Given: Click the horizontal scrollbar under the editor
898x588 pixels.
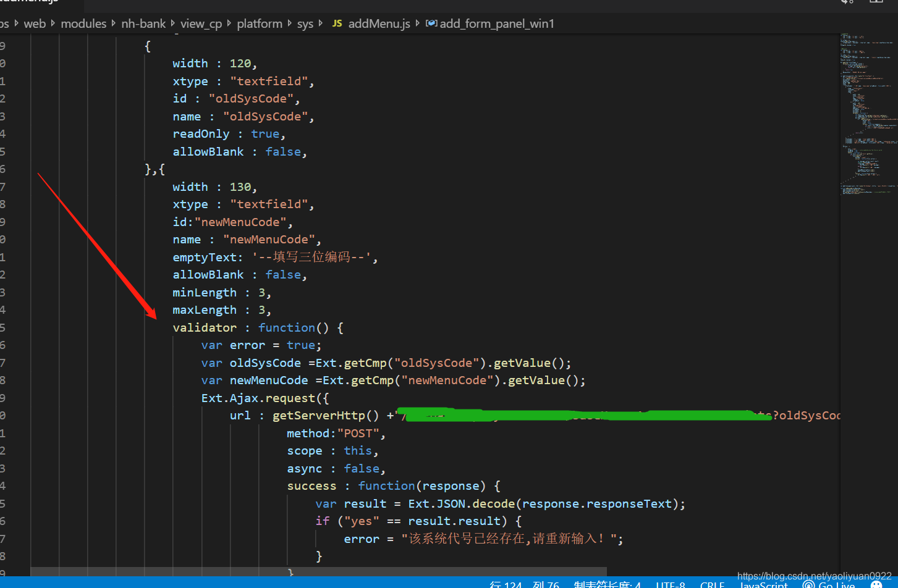Looking at the screenshot, I should tap(318, 572).
